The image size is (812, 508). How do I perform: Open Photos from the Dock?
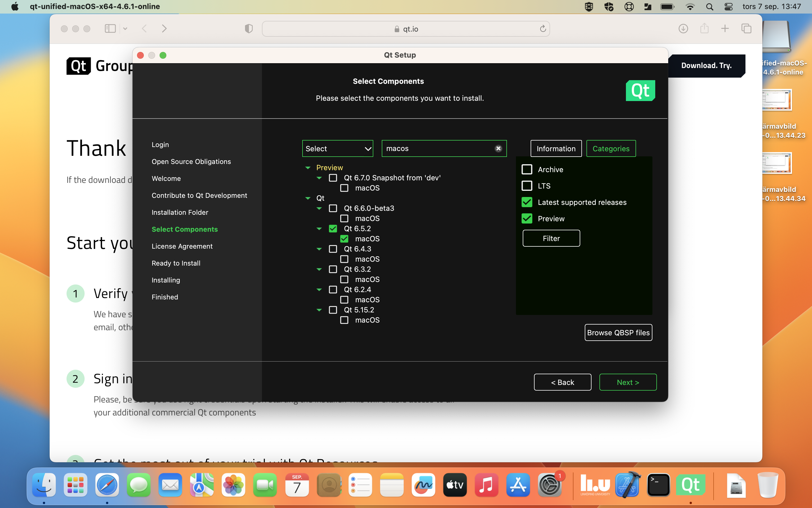point(233,485)
